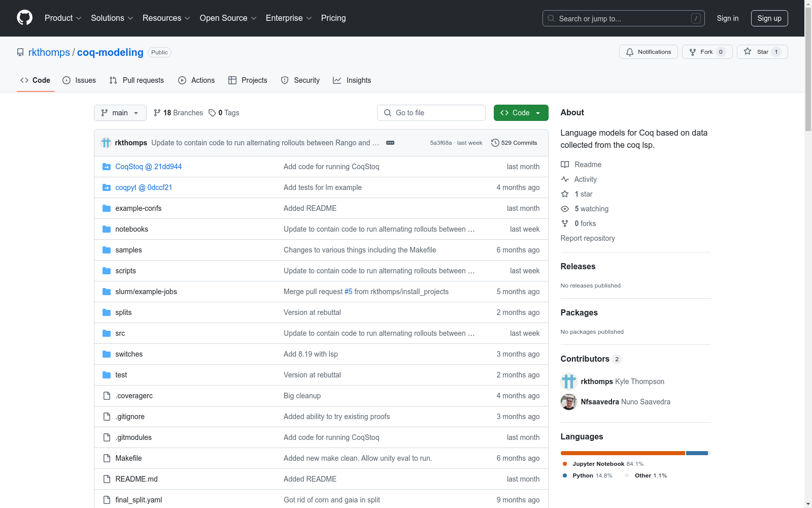Click the search magnifier icon in header
The height and width of the screenshot is (508, 812).
click(x=551, y=18)
